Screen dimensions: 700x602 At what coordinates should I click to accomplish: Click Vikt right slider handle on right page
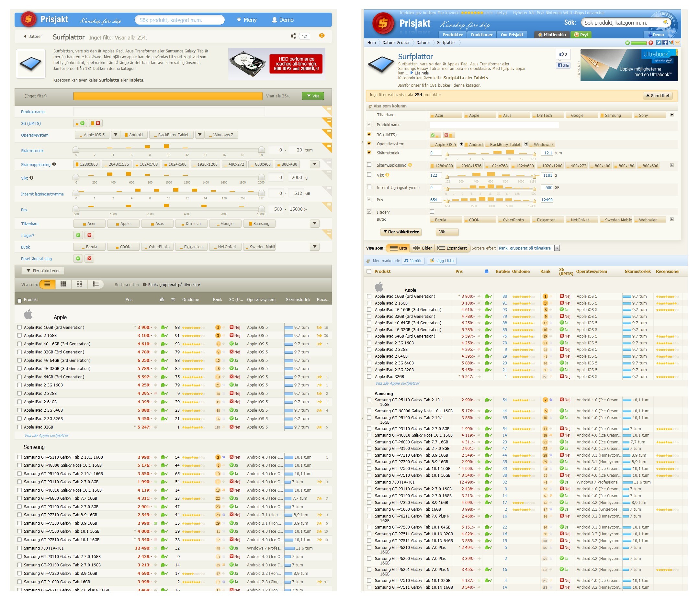535,176
